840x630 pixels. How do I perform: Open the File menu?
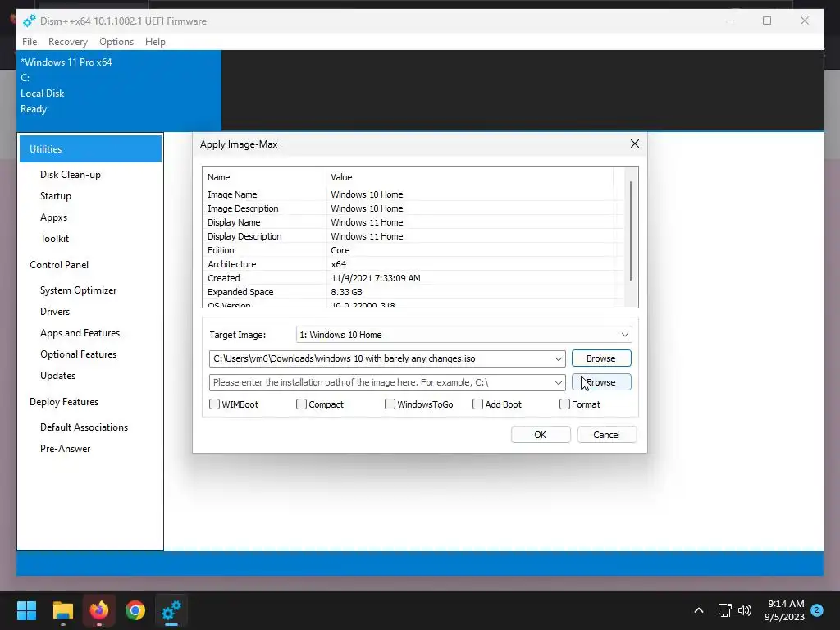pos(30,42)
